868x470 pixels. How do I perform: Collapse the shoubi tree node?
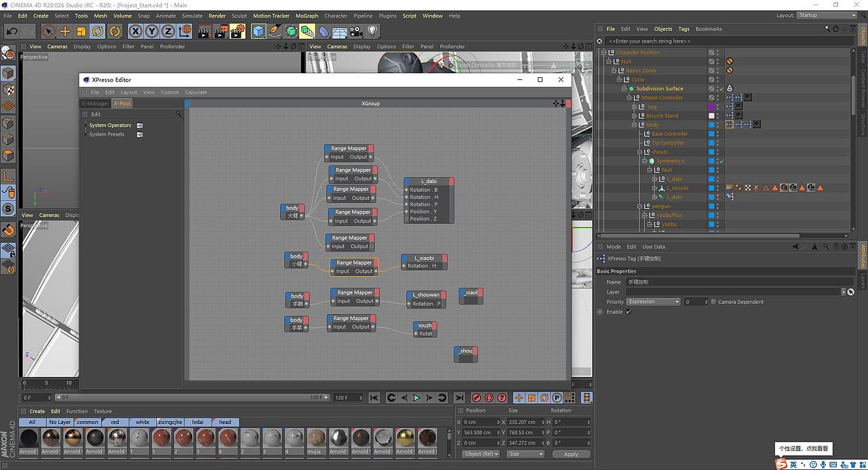[639, 152]
